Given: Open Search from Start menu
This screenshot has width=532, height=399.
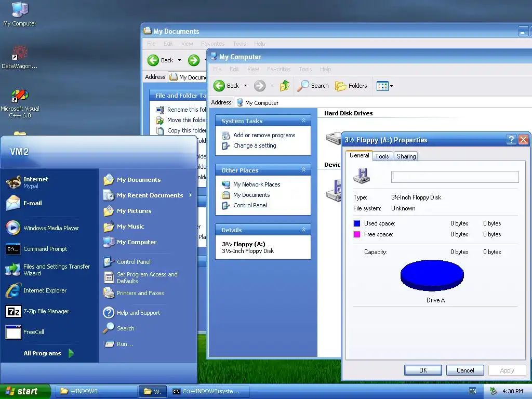Looking at the screenshot, I should tap(118, 328).
